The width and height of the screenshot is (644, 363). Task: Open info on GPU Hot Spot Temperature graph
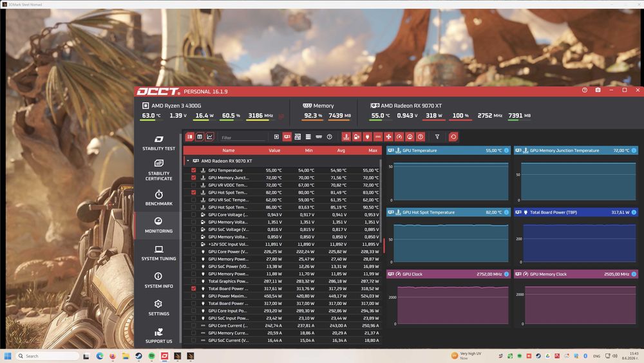(x=506, y=212)
